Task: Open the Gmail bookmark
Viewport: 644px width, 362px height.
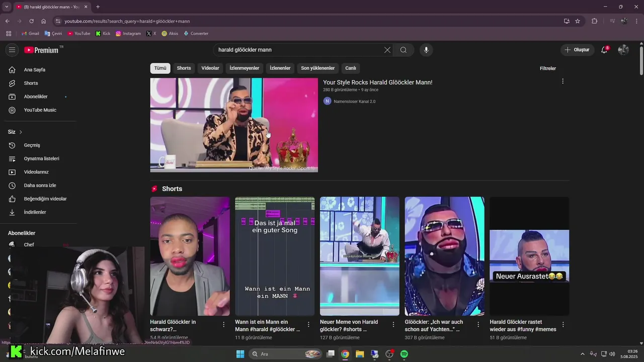Action: (30, 34)
